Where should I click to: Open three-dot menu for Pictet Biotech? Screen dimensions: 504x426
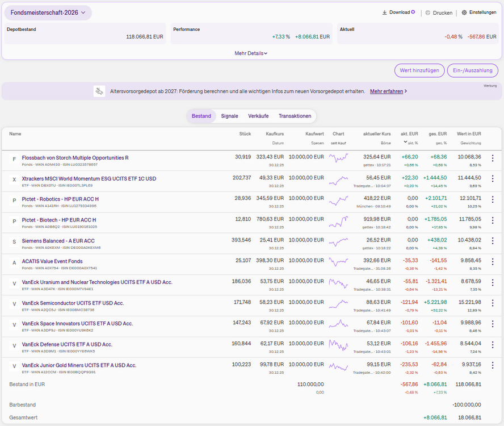pyautogui.click(x=493, y=220)
